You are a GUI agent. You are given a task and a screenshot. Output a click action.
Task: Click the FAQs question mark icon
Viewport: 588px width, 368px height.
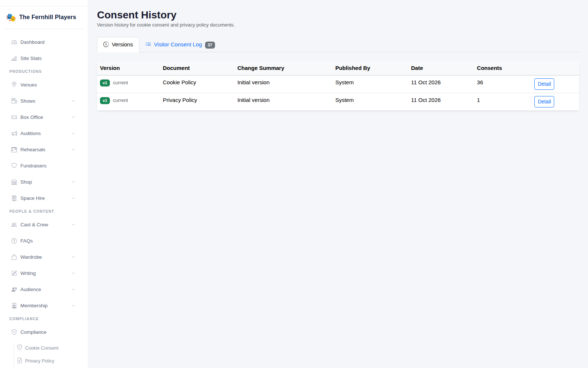(14, 241)
